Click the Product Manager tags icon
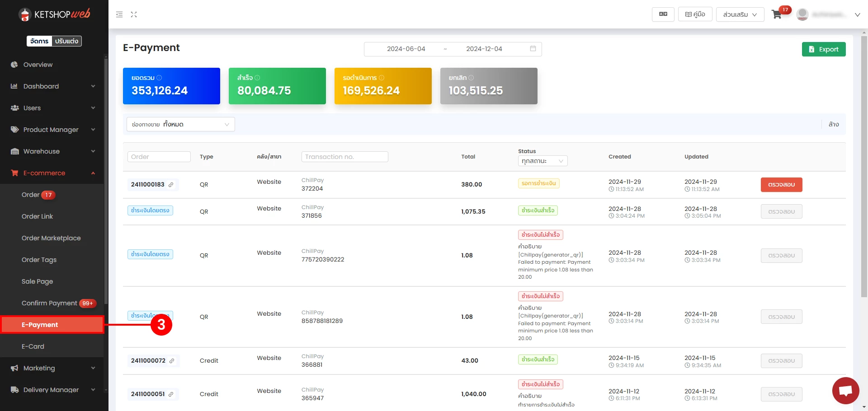Viewport: 868px width, 411px height. coord(14,130)
